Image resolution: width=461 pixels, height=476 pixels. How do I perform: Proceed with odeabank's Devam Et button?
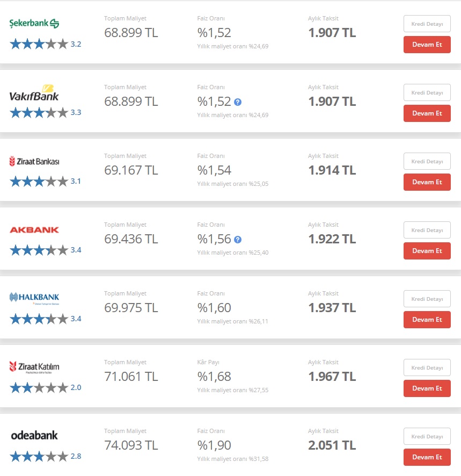pyautogui.click(x=427, y=457)
